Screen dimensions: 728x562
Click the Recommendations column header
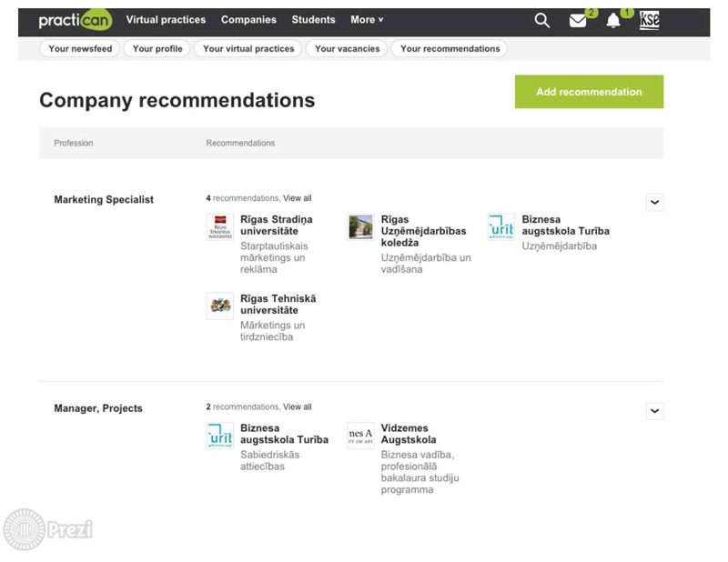point(240,143)
